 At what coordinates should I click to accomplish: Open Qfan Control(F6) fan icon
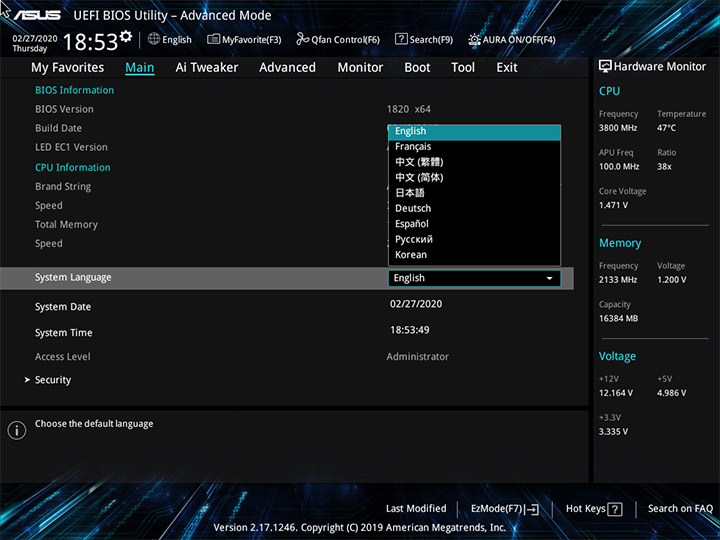pos(302,39)
